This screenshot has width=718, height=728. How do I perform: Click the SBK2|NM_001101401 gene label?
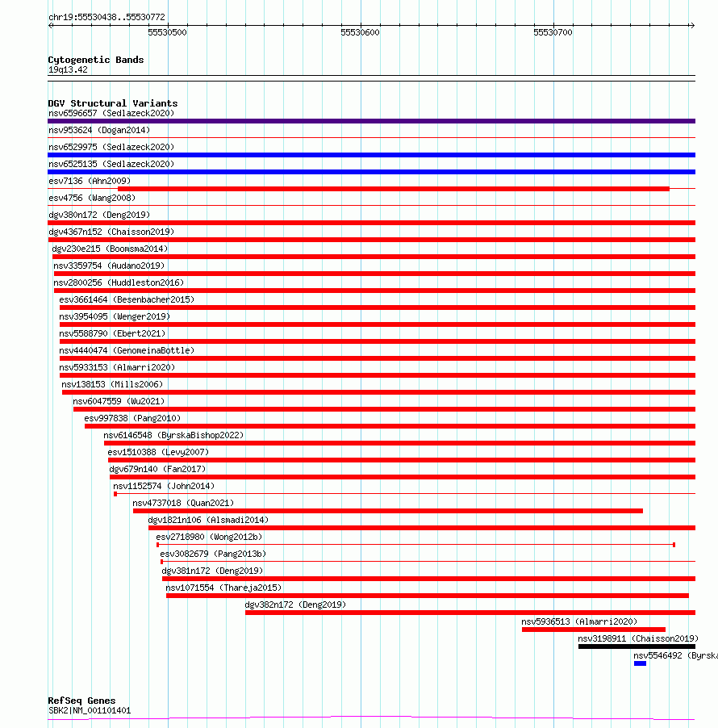[90, 711]
